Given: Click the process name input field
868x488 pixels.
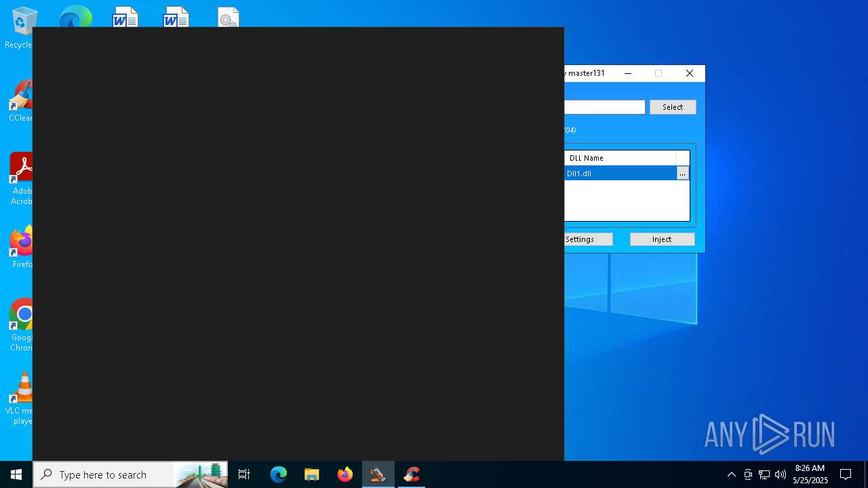Looking at the screenshot, I should point(604,107).
